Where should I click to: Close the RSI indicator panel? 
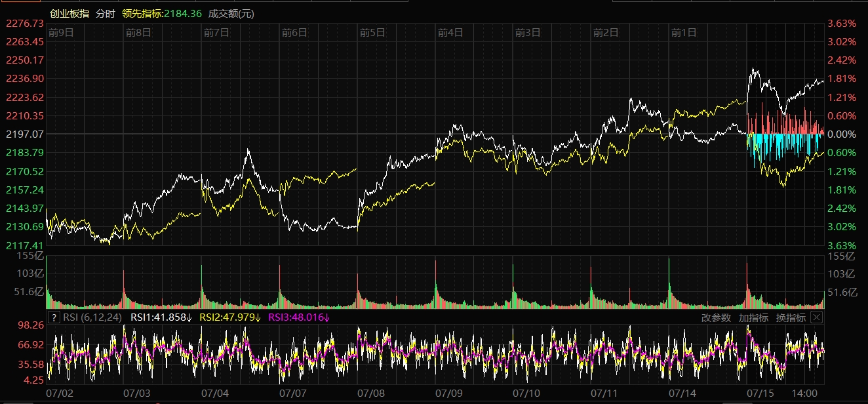[x=816, y=317]
